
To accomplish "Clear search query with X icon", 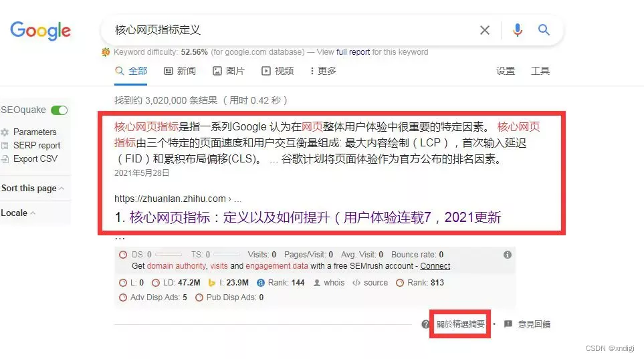I will coord(485,30).
